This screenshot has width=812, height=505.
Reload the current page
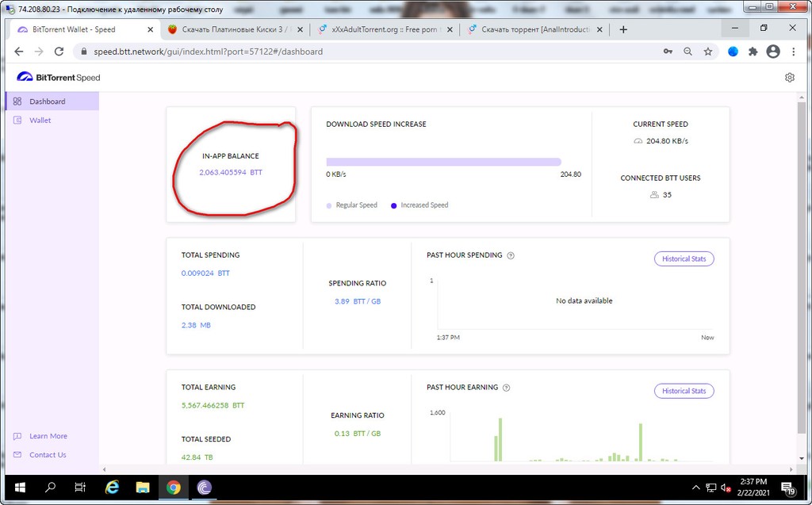[x=59, y=52]
